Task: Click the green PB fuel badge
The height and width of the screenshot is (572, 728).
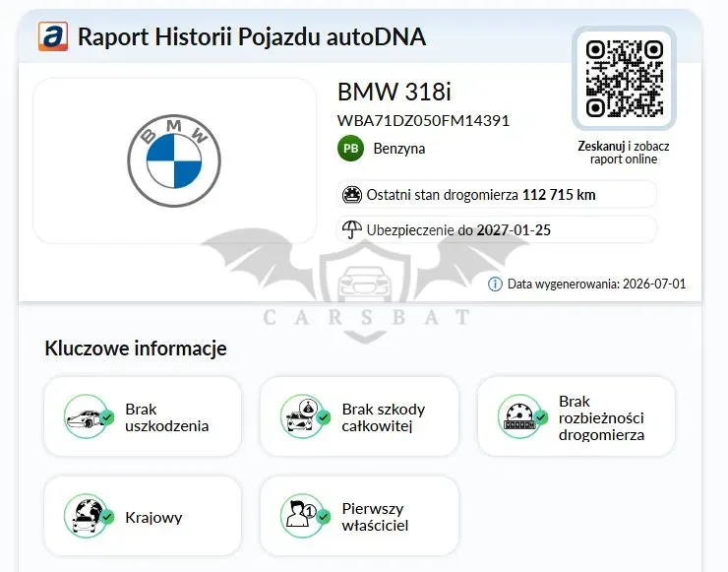Action: (x=350, y=149)
